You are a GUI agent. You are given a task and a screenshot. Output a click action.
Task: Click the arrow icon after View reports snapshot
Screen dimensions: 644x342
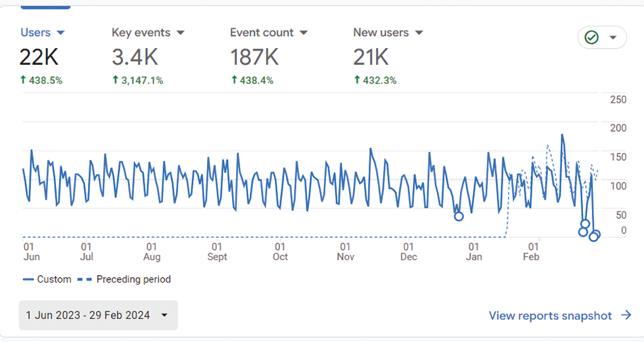point(626,316)
